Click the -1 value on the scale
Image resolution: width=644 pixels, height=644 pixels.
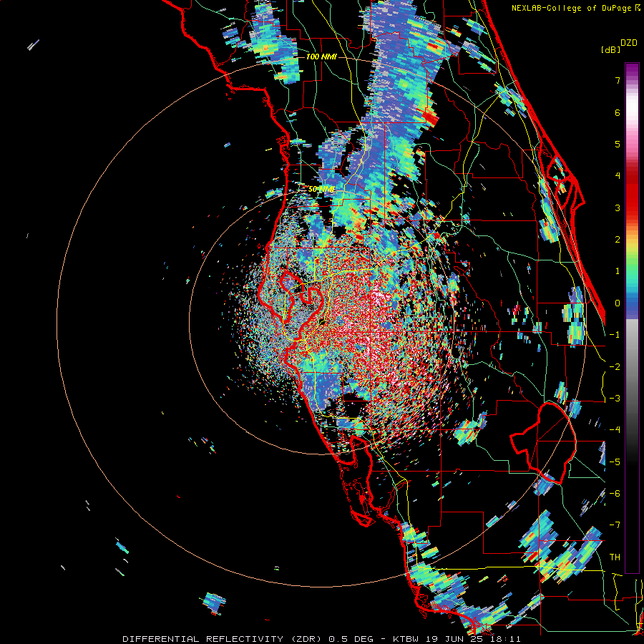click(x=615, y=335)
